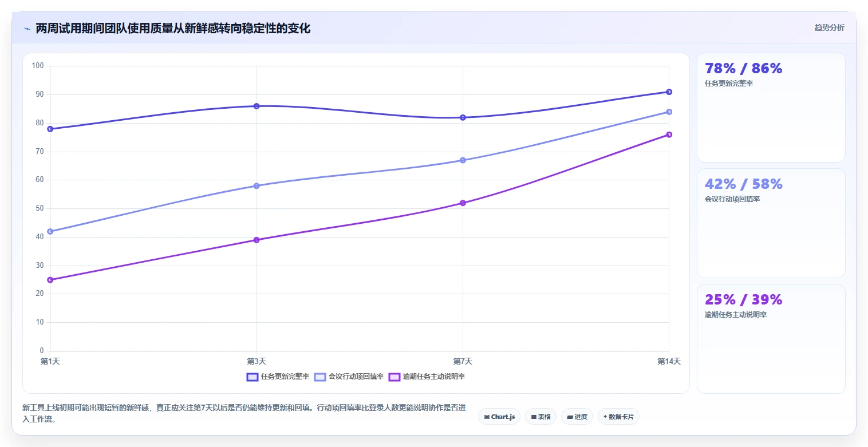Select the 逾期任务主动说明率 point at 第1天
The image size is (868, 447).
pos(50,280)
